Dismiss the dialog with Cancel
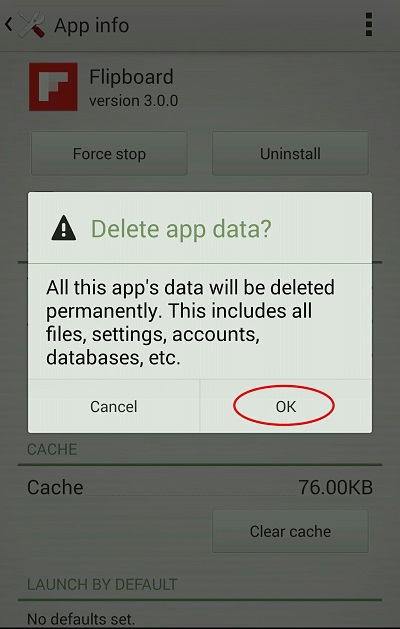 (114, 406)
